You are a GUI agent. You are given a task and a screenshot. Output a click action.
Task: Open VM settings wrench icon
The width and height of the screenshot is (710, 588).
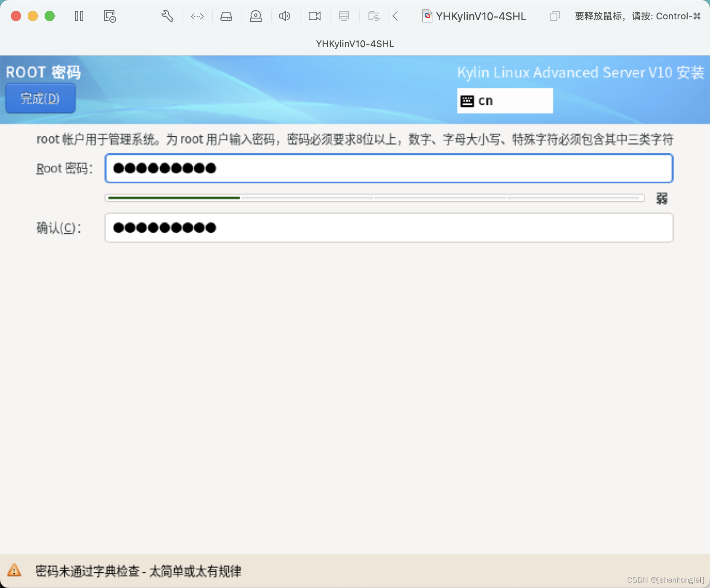tap(167, 16)
